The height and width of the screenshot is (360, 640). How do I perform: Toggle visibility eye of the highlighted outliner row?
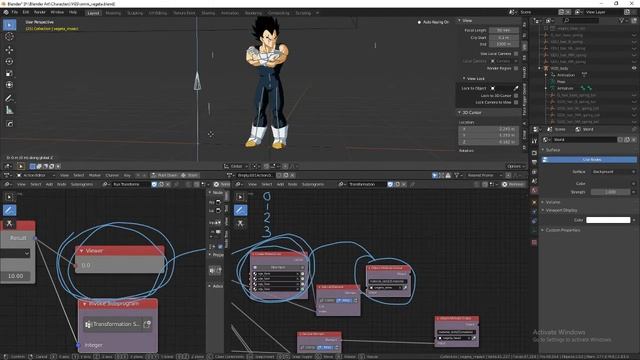pyautogui.click(x=634, y=68)
